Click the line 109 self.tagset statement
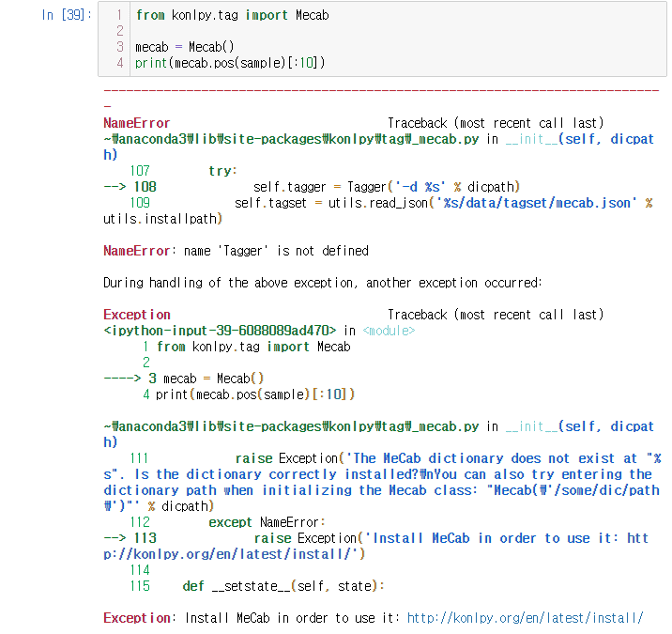Image resolution: width=672 pixels, height=634 pixels. pos(443,203)
